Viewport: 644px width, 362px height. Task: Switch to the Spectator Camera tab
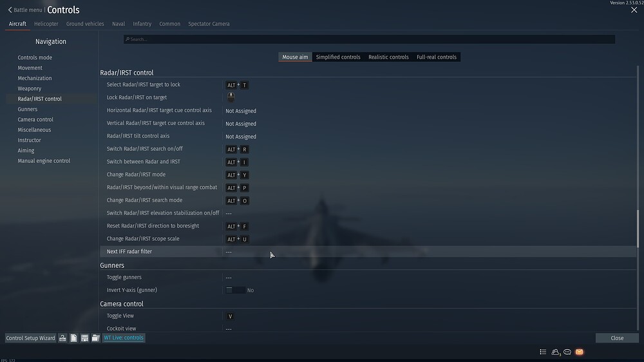click(x=209, y=24)
